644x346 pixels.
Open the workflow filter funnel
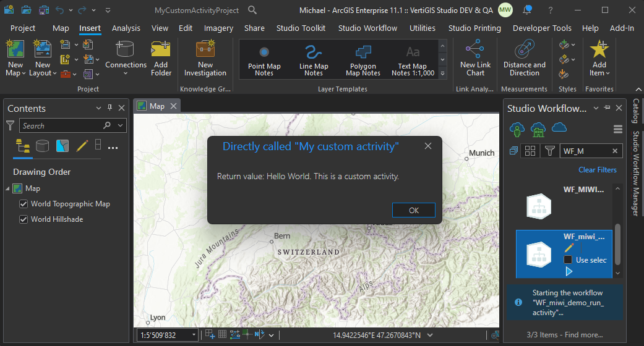coord(549,151)
